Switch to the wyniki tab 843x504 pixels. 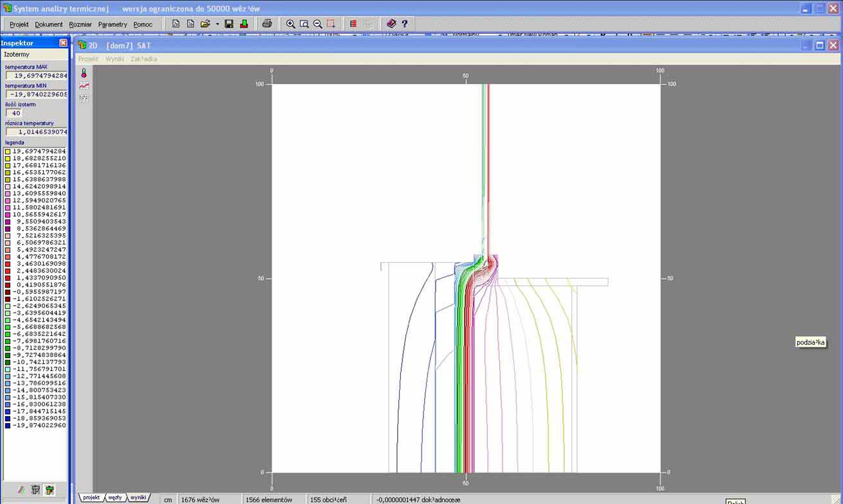pyautogui.click(x=138, y=498)
